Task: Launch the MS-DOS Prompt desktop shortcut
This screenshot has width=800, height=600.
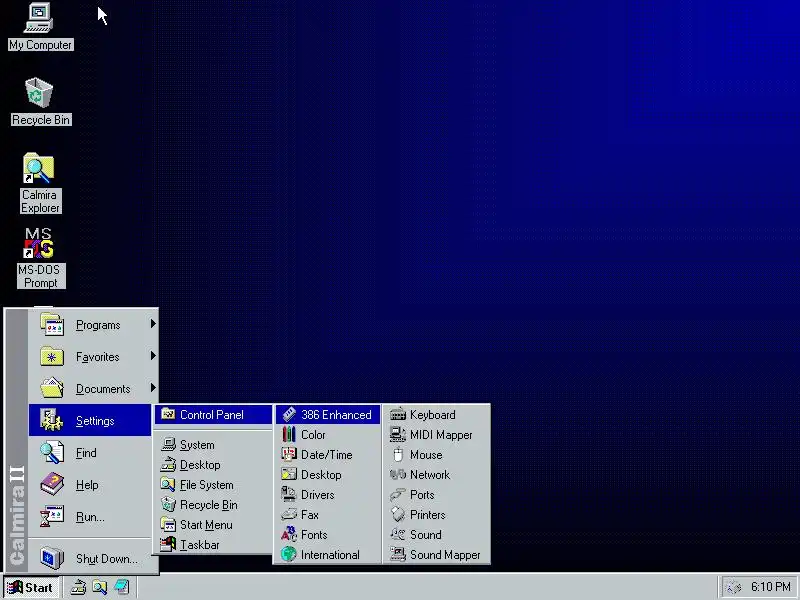Action: point(40,258)
